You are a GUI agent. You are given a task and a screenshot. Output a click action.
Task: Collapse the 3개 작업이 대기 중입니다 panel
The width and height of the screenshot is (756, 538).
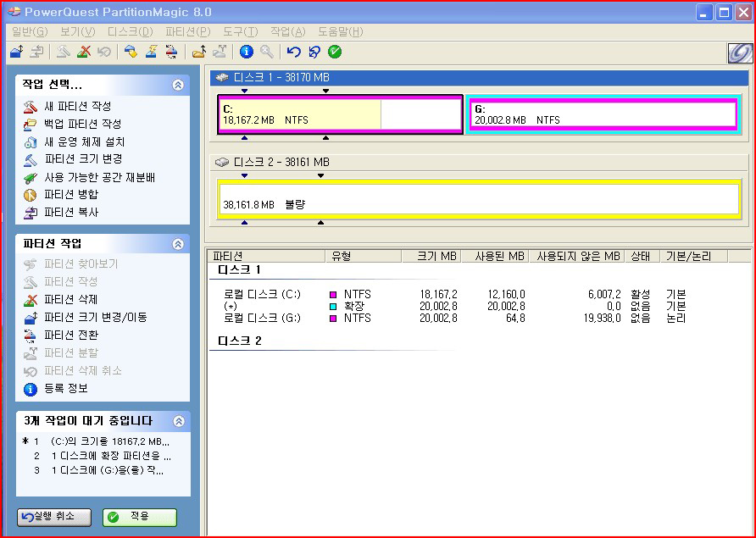[178, 421]
